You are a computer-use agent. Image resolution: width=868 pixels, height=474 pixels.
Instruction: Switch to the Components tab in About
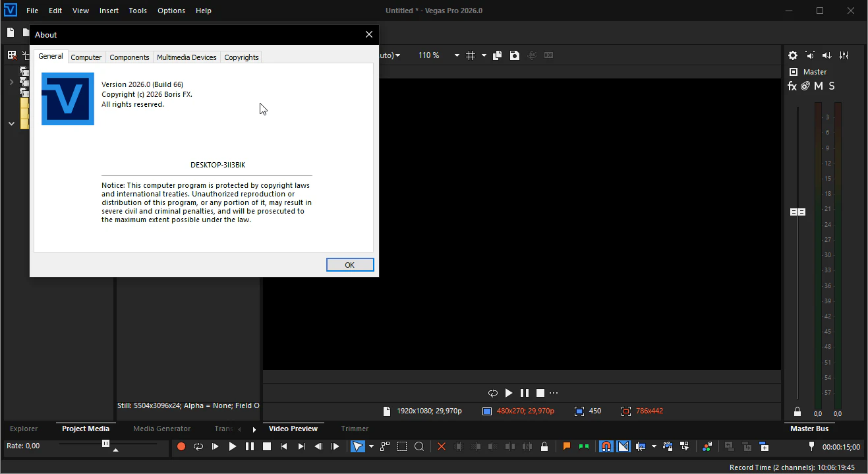click(x=129, y=57)
